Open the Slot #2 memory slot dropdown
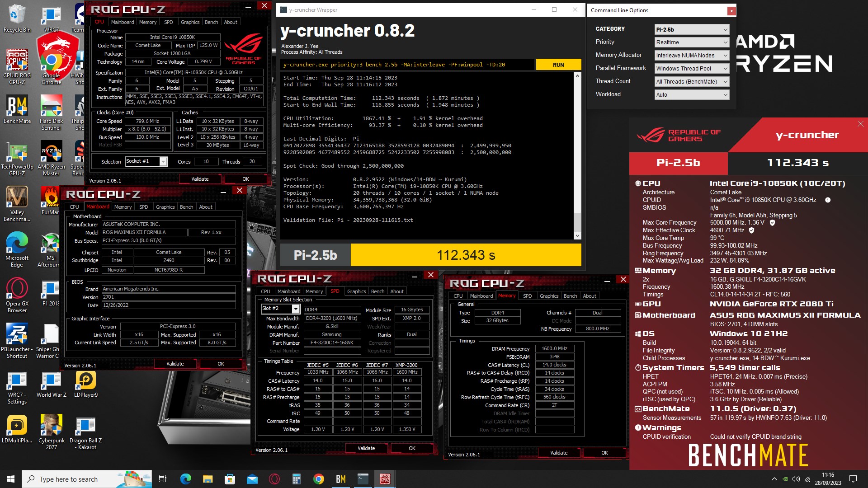 coord(280,309)
